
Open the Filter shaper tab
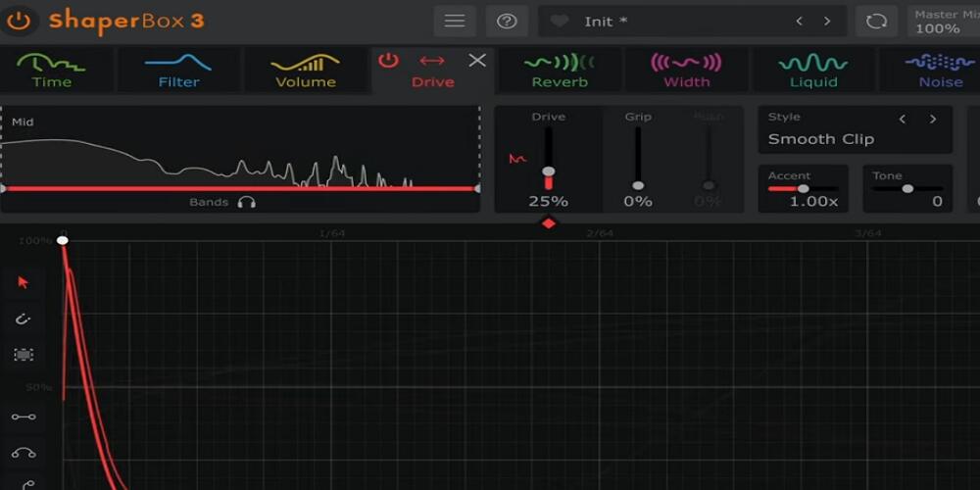(178, 70)
